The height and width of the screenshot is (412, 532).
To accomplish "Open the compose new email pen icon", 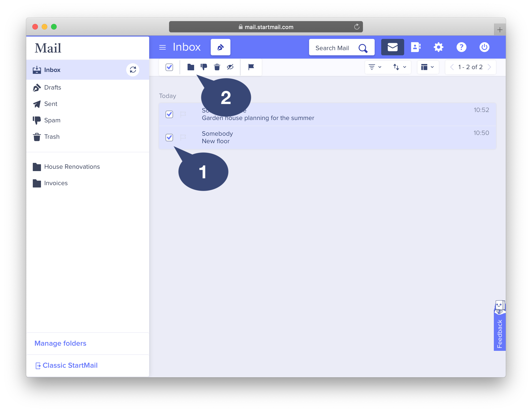I will coord(220,47).
